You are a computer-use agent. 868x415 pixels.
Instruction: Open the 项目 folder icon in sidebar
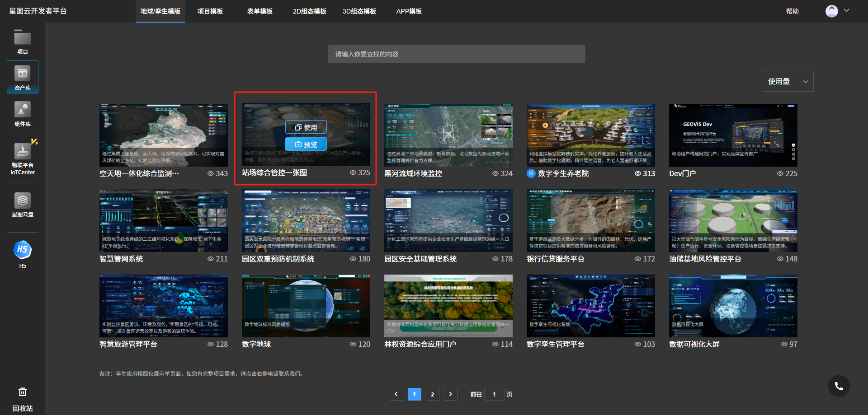pos(23,37)
